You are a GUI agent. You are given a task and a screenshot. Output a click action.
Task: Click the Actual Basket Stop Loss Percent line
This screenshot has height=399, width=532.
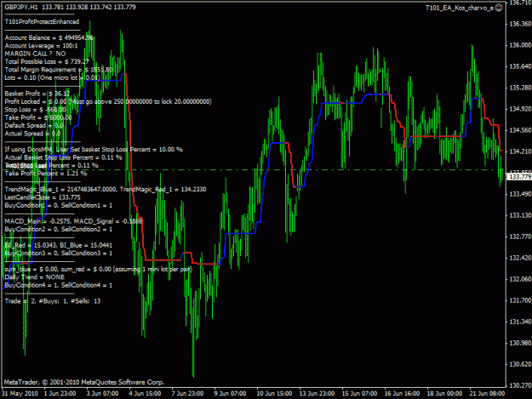(x=64, y=157)
